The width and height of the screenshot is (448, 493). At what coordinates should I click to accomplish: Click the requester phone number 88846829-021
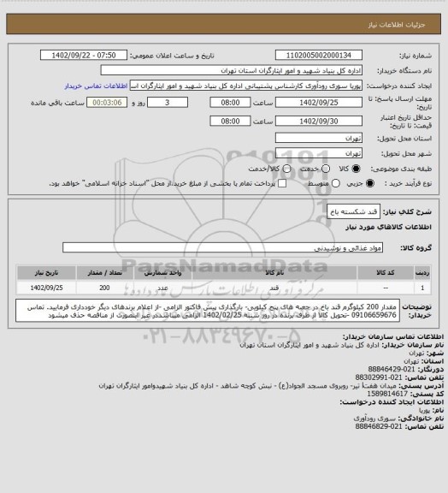click(379, 426)
